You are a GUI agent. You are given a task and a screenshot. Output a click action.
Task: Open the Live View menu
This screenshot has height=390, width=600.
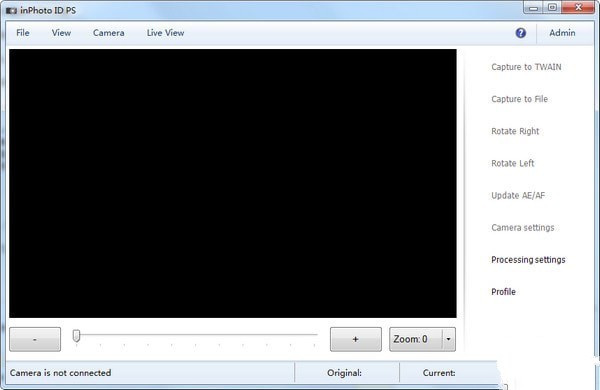[165, 33]
